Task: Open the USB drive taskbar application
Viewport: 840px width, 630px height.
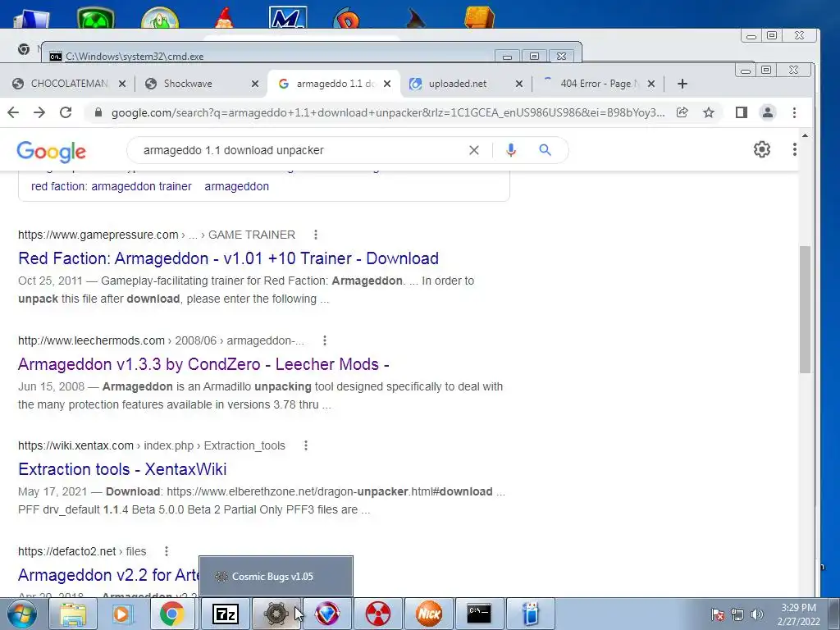Action: 531,614
